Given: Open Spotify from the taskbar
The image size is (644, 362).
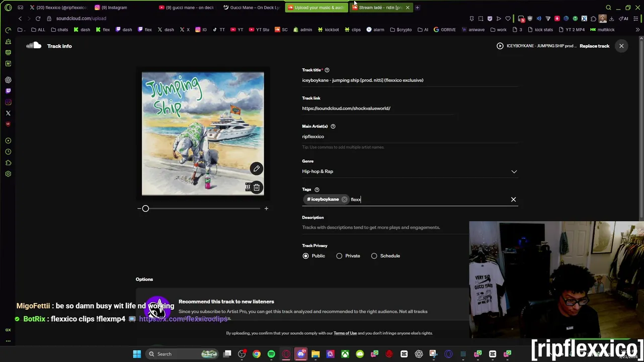Looking at the screenshot, I should [x=271, y=354].
